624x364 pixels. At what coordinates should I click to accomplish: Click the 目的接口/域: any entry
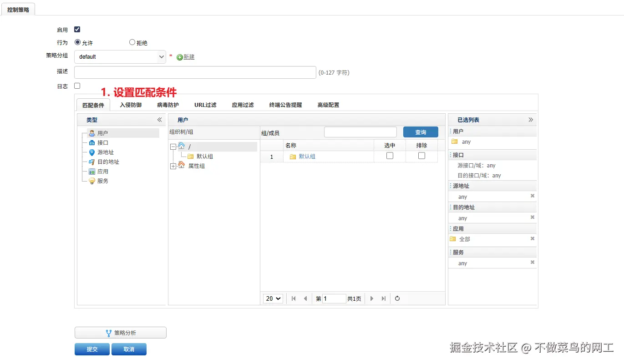[x=479, y=175]
